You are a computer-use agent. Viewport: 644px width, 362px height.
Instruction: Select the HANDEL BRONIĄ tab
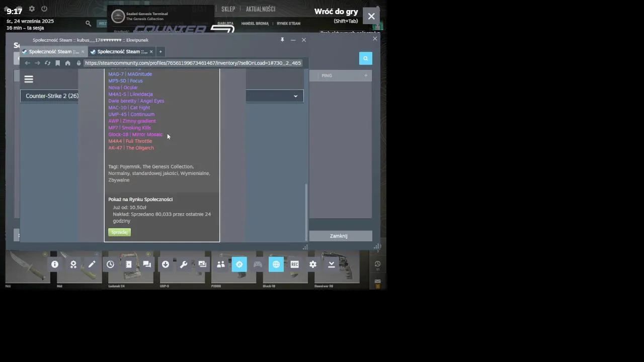(255, 23)
